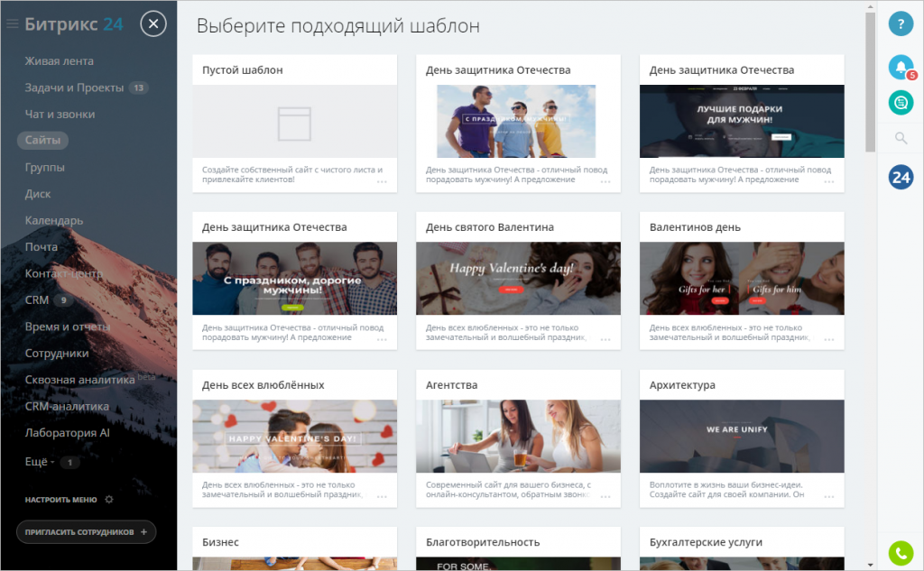924x571 pixels.
Task: Open Календарь in the left menu
Action: 54,220
